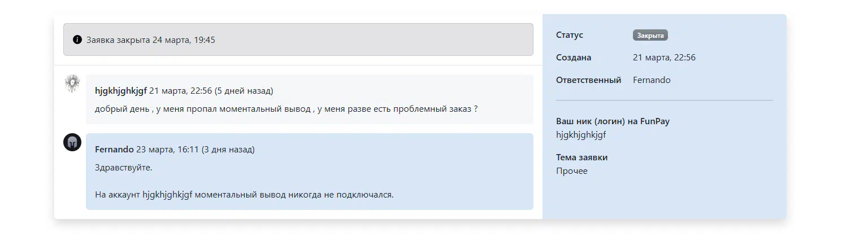Click the "Тема заявки" heading

581,157
